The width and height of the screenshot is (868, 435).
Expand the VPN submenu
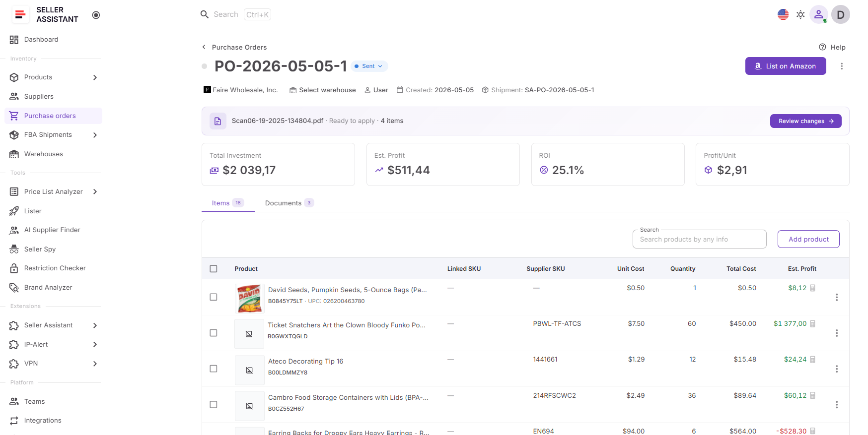click(95, 364)
